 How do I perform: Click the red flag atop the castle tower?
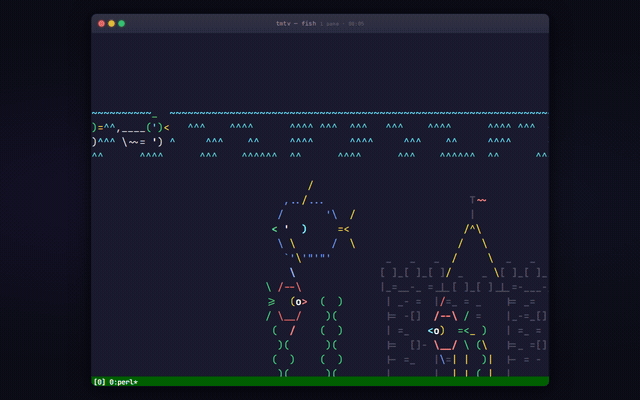click(x=481, y=200)
